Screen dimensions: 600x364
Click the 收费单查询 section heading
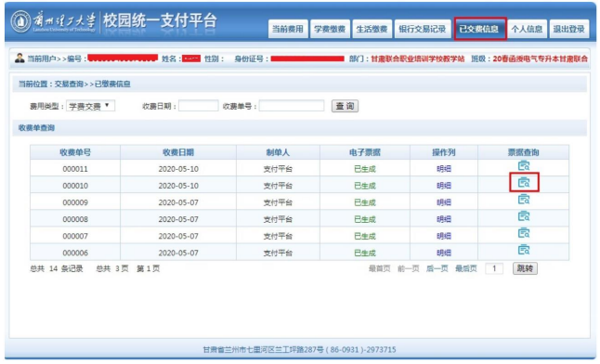click(36, 128)
